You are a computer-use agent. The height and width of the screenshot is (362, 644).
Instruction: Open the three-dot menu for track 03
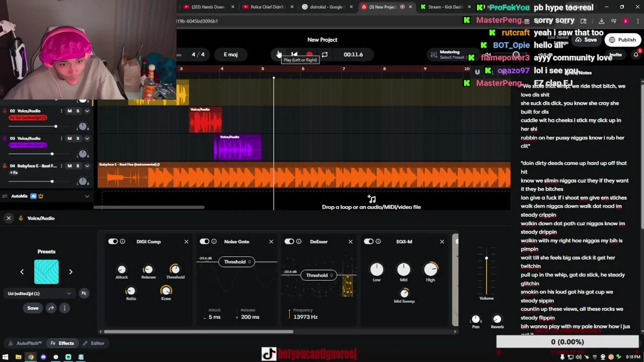click(x=61, y=138)
